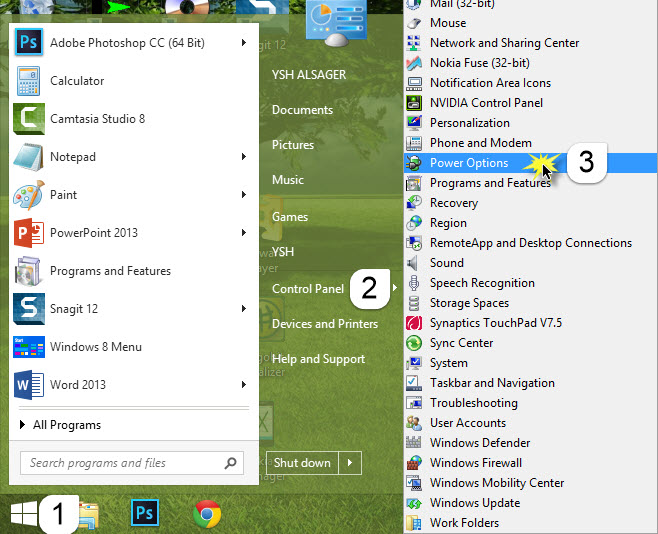Launch PowerPoint 2013 icon
Screen dimensions: 658x534
(29, 233)
